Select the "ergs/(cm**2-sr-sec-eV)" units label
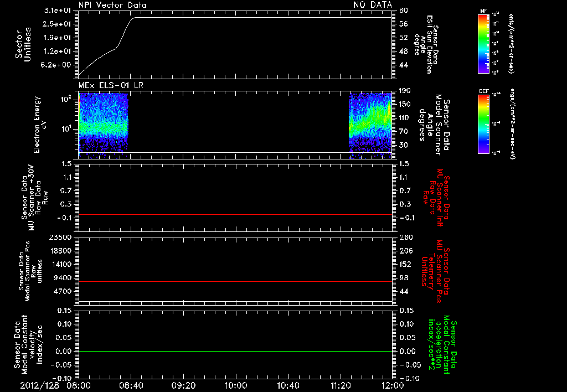 512,123
